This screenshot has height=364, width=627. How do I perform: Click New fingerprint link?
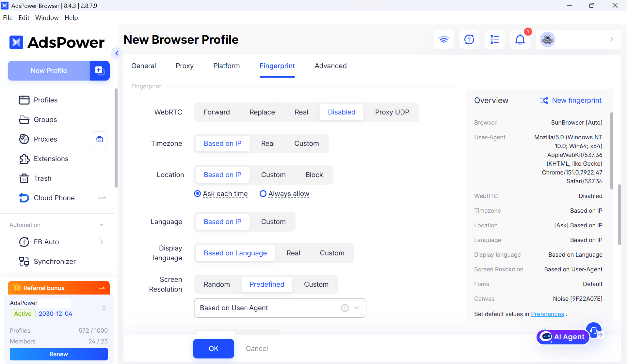(x=577, y=100)
